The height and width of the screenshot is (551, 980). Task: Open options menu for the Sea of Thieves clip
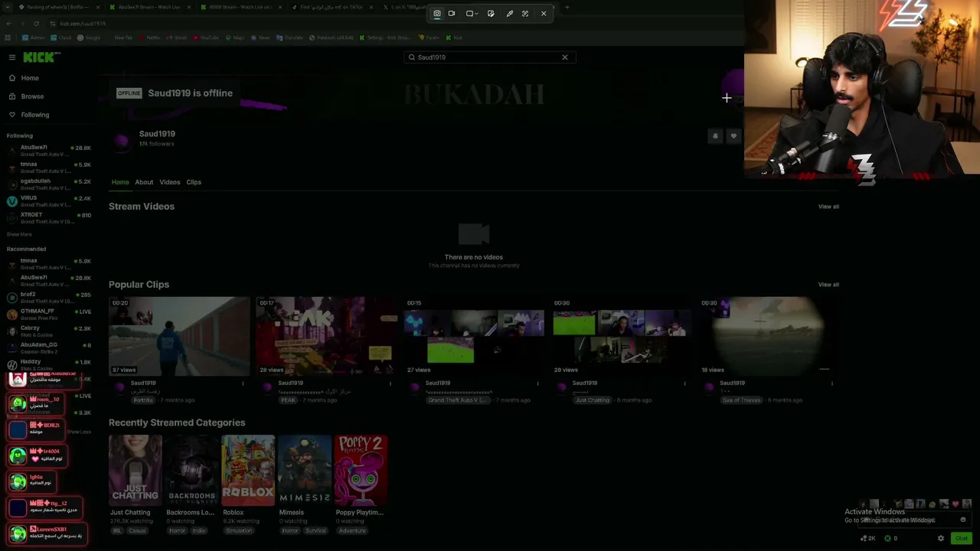(x=831, y=383)
